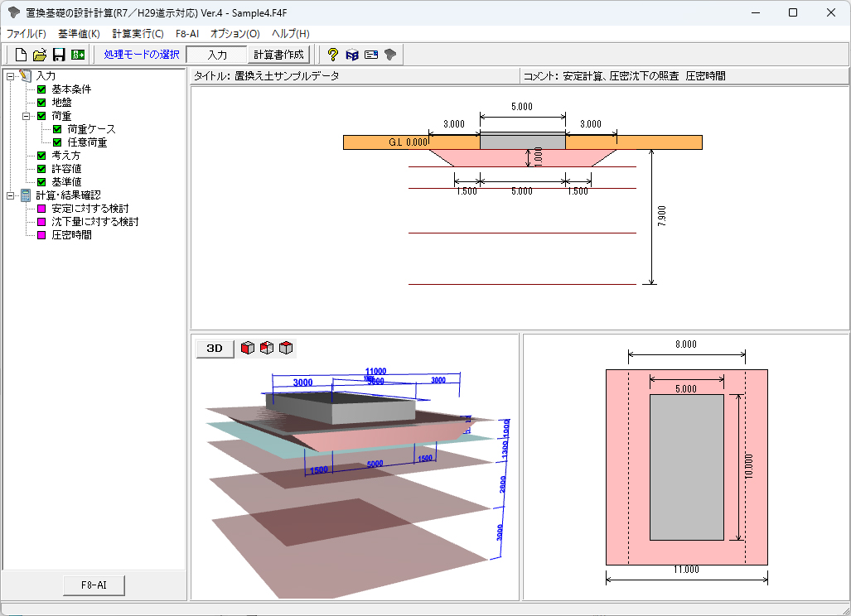The image size is (851, 616).
Task: Open the オプション(O) menu
Action: [x=235, y=34]
